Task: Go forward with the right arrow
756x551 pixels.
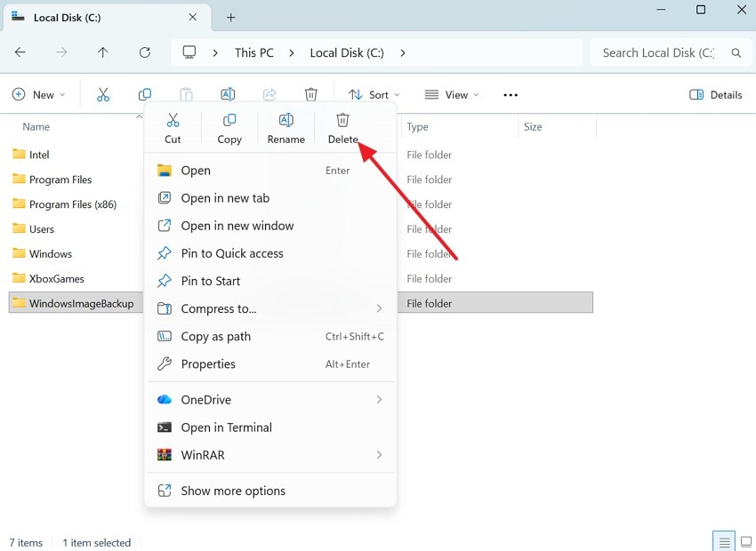Action: coord(61,52)
